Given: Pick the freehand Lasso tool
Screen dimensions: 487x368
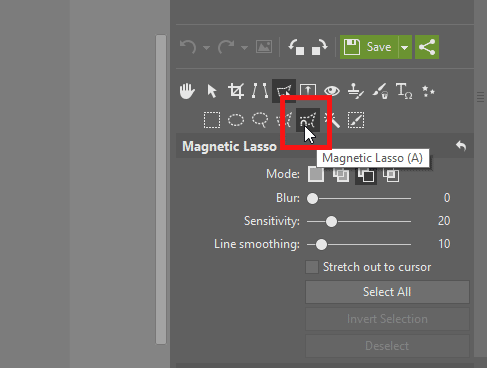Looking at the screenshot, I should pos(260,120).
